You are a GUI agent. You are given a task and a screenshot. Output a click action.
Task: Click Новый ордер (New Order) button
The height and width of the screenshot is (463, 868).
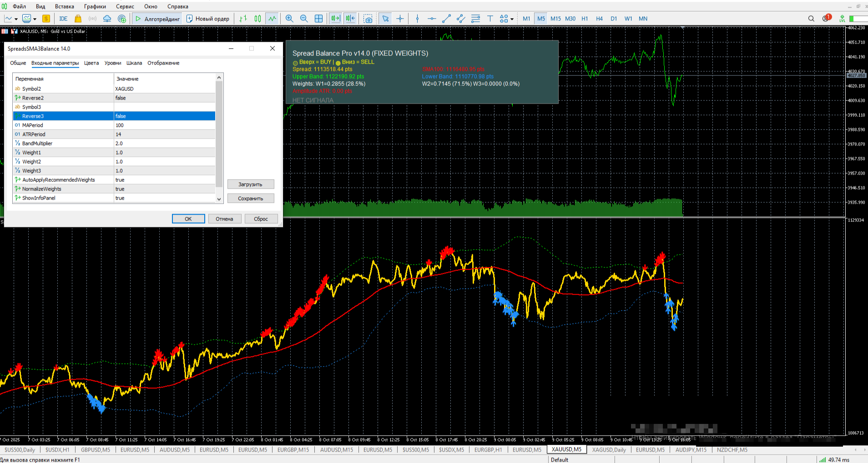pyautogui.click(x=208, y=19)
